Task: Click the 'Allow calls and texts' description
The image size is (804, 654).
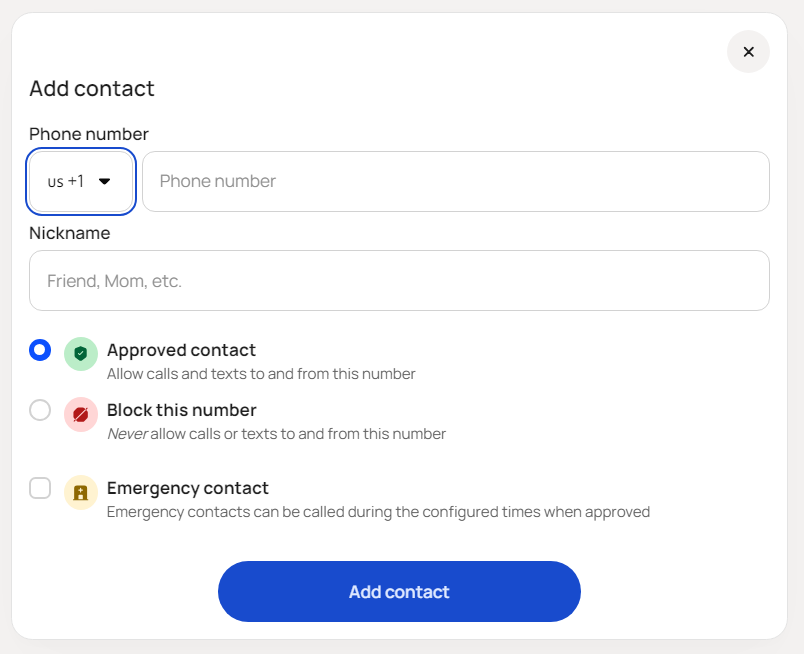Action: coord(261,374)
